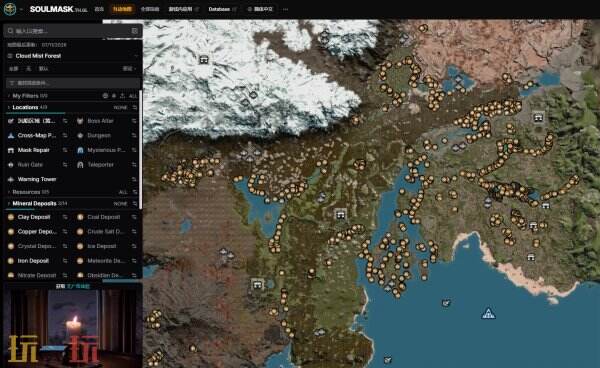Focus the filter markers text field
The height and width of the screenshot is (368, 600).
coord(73,83)
